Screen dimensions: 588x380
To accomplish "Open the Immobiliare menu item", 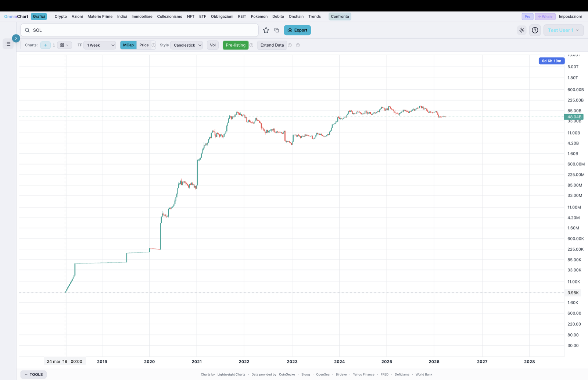I will tap(142, 17).
